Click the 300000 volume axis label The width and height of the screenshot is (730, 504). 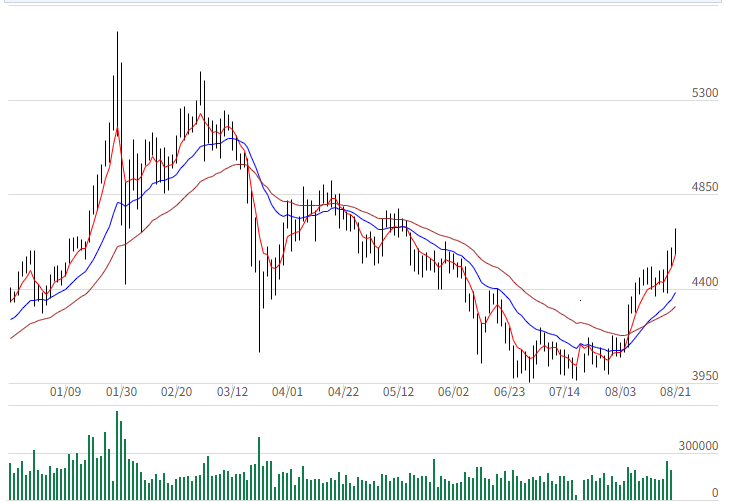698,446
